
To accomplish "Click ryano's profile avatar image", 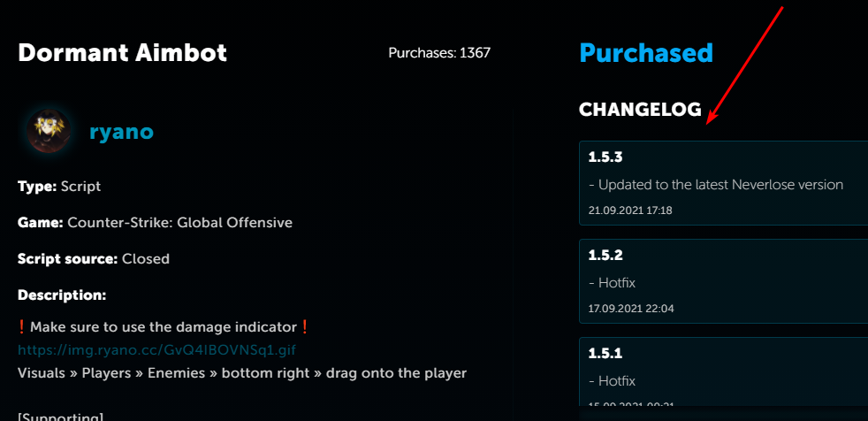I will click(42, 132).
